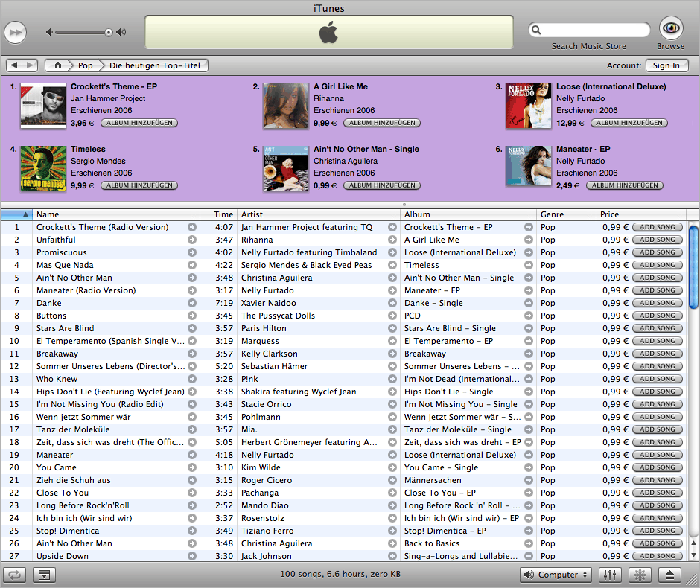Viewport: 700px width, 588px height.
Task: Select the Die heutigen Top-Titel breadcrumb
Action: [x=153, y=65]
